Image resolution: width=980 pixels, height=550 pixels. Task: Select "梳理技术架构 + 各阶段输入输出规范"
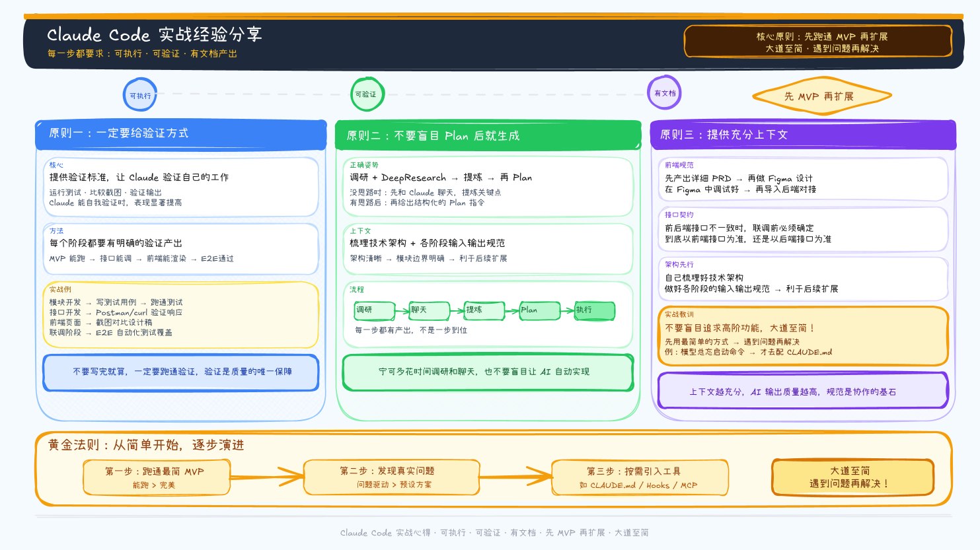pyautogui.click(x=427, y=243)
